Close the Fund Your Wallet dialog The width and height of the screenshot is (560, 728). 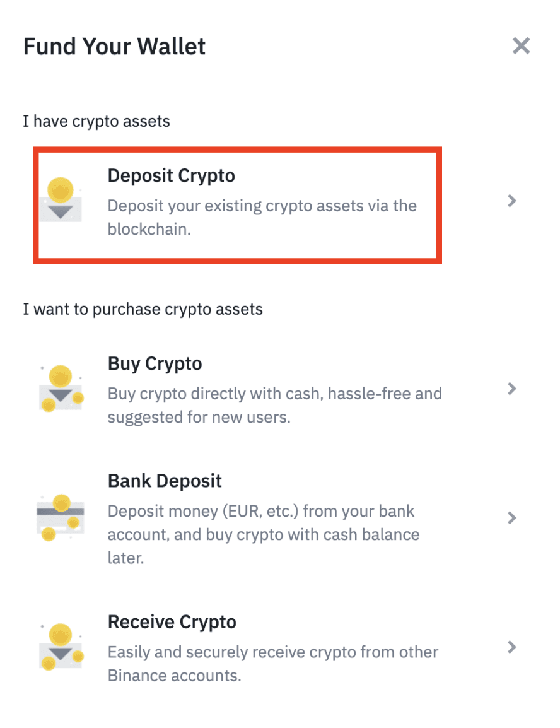(521, 45)
